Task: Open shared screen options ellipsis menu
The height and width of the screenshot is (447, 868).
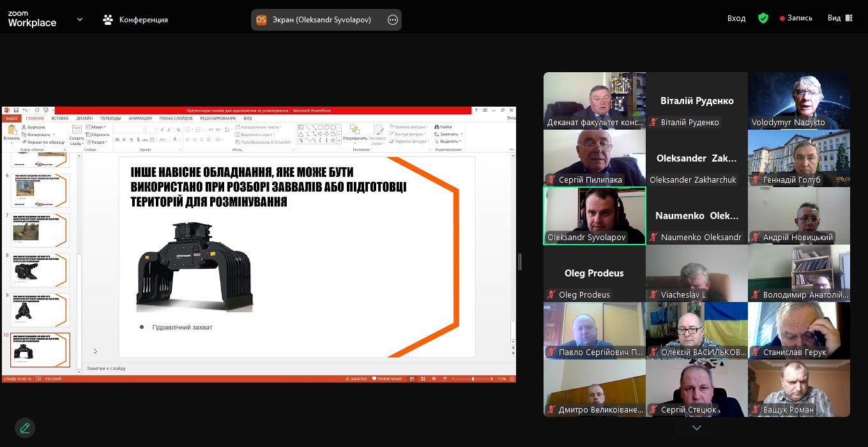Action: pyautogui.click(x=393, y=20)
